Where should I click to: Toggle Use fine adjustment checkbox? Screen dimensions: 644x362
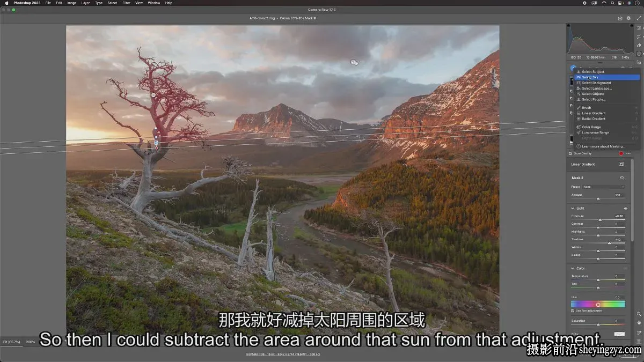tap(573, 311)
